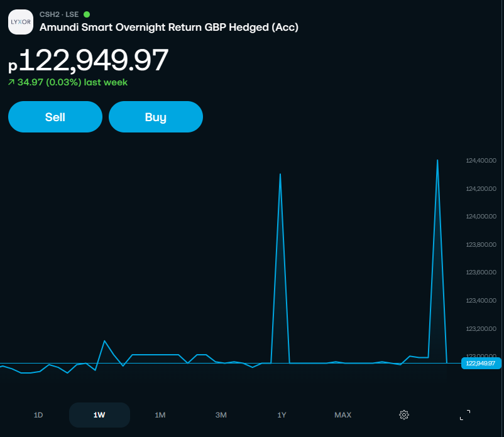Switch chart to 1D range
This screenshot has width=504, height=437.
coord(38,415)
